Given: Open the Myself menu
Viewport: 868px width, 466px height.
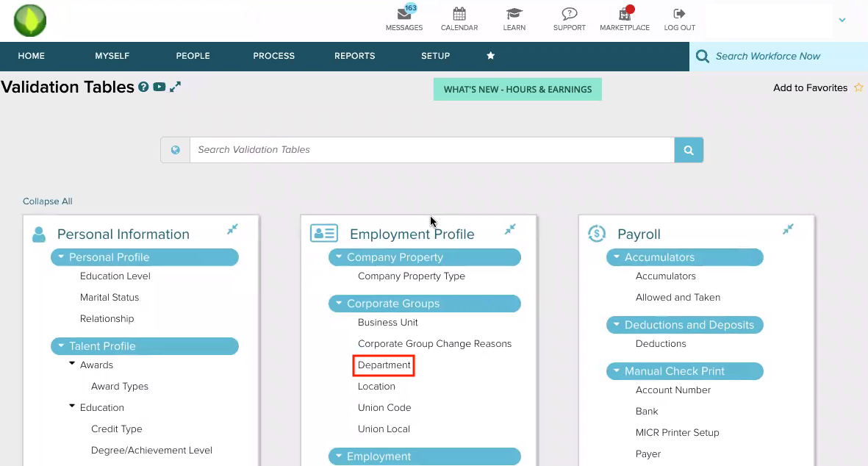Looking at the screenshot, I should (112, 56).
